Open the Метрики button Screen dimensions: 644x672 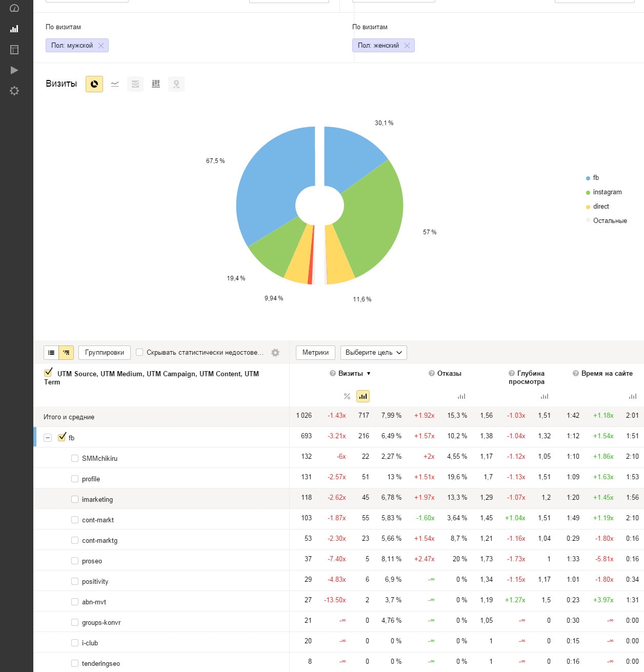click(315, 353)
